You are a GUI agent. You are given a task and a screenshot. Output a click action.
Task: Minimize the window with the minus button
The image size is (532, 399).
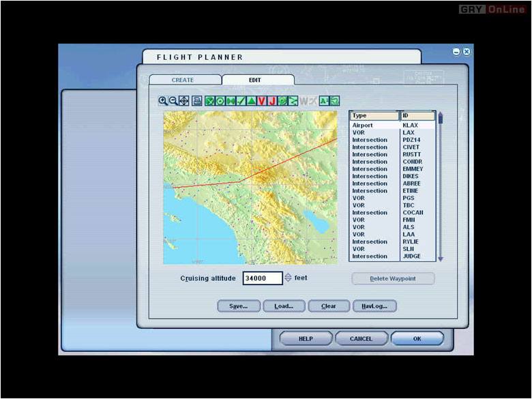(456, 52)
